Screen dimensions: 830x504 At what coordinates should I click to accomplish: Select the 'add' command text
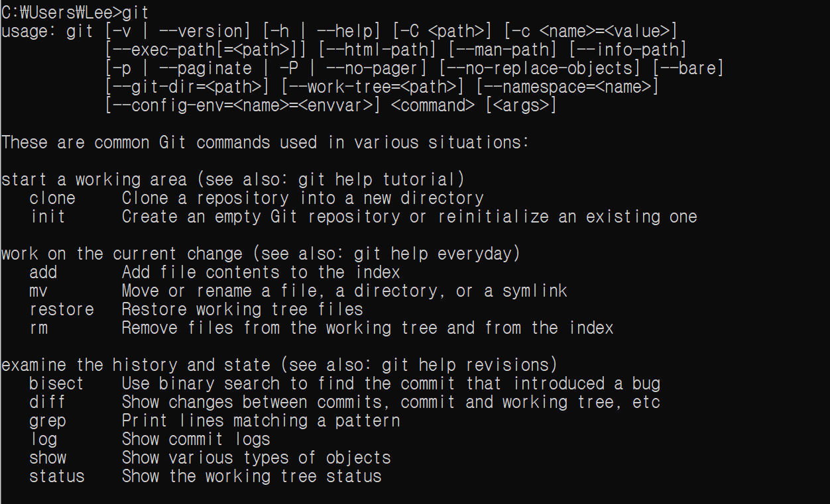[x=43, y=272]
